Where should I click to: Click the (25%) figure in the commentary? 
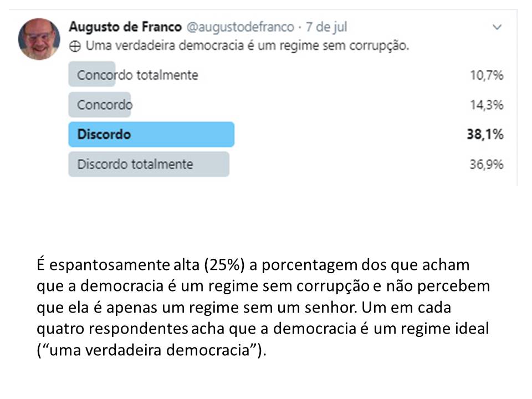(224, 265)
